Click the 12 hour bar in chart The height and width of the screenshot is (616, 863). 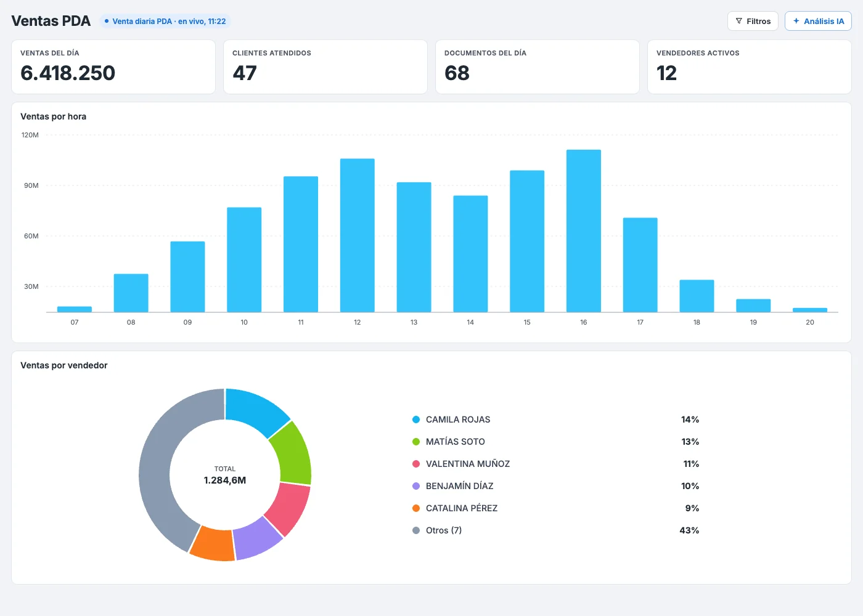coord(358,235)
